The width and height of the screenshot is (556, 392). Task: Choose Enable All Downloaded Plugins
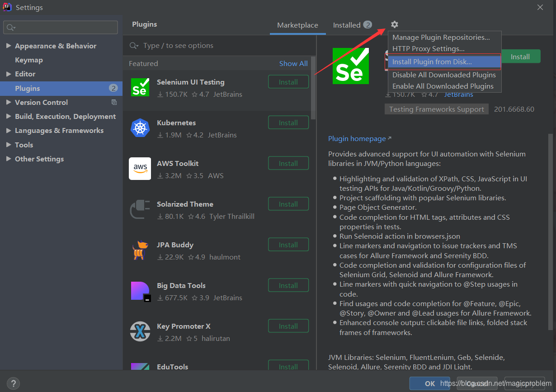point(444,86)
